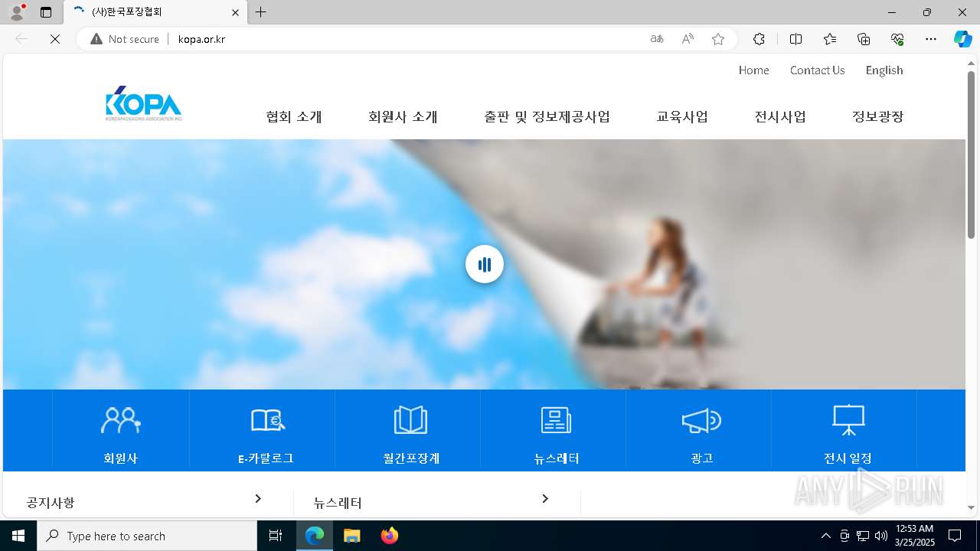Open the Collections icon

tap(864, 39)
